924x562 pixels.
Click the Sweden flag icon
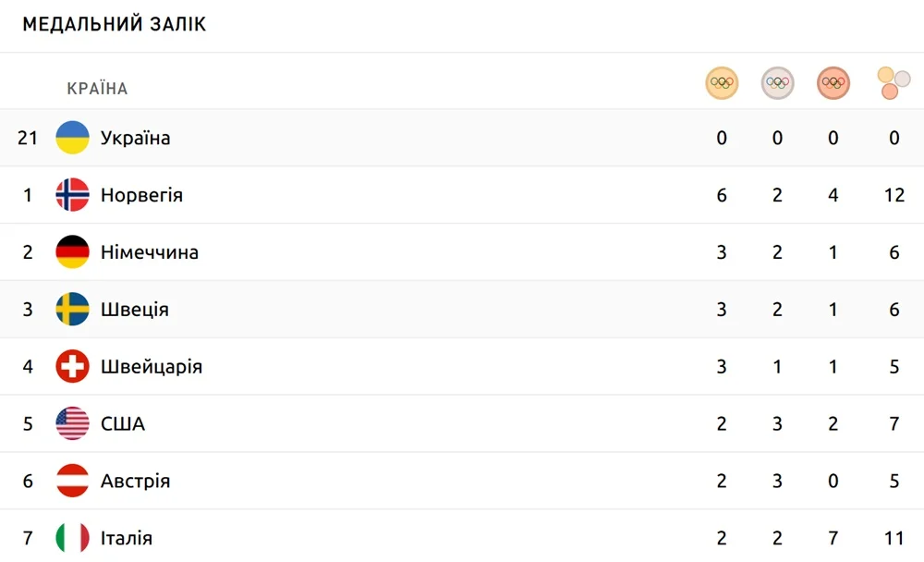tap(72, 310)
